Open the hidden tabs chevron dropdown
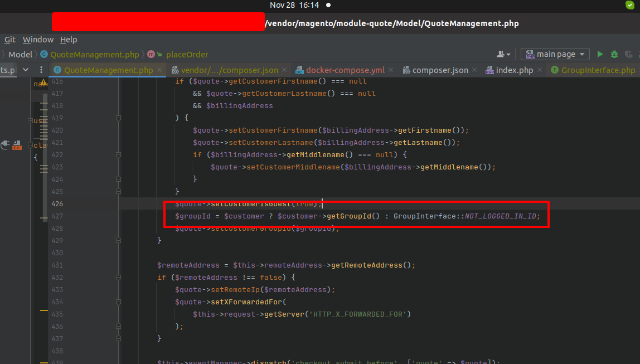 25,69
